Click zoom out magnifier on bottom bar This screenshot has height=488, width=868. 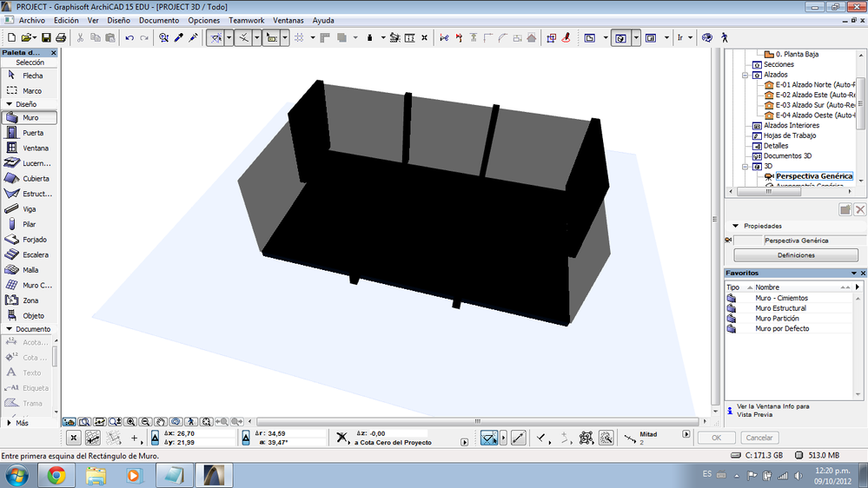coord(146,422)
